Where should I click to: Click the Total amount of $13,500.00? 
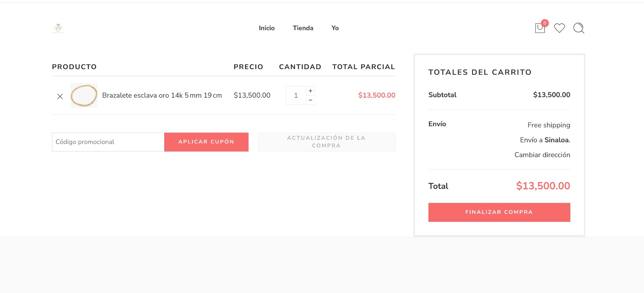[543, 186]
